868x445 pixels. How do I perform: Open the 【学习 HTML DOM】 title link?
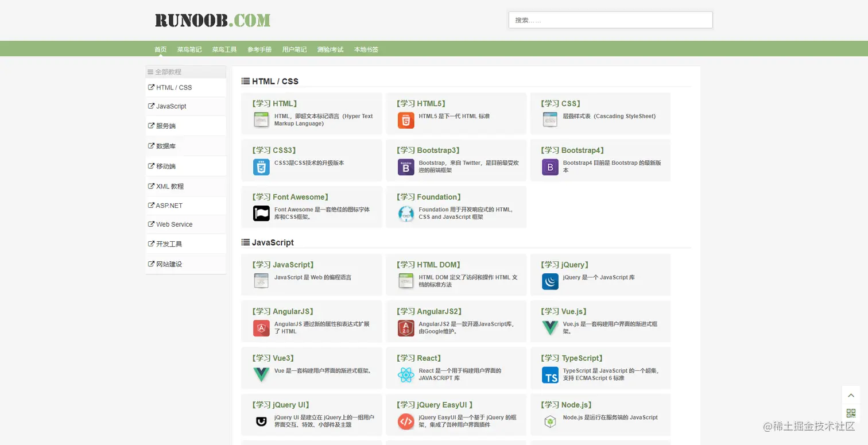[x=429, y=265]
